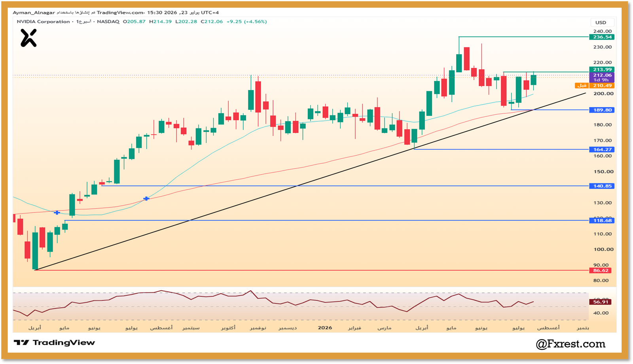Image resolution: width=633 pixels, height=364 pixels.
Task: Click the 212.06 current price label
Action: coord(602,75)
